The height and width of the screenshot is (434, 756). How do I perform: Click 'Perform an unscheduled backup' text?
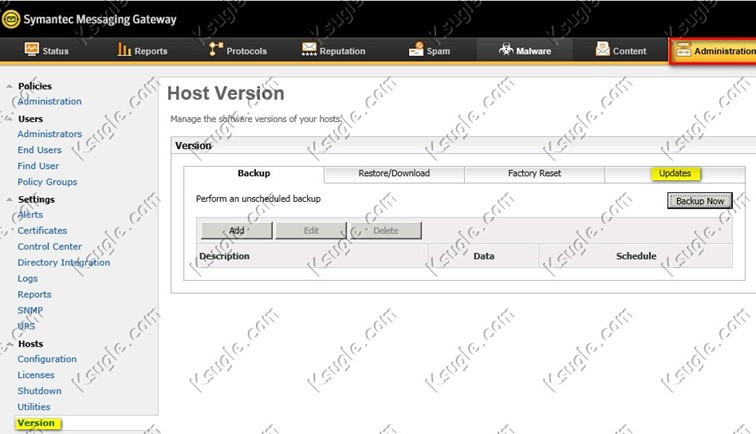[258, 199]
